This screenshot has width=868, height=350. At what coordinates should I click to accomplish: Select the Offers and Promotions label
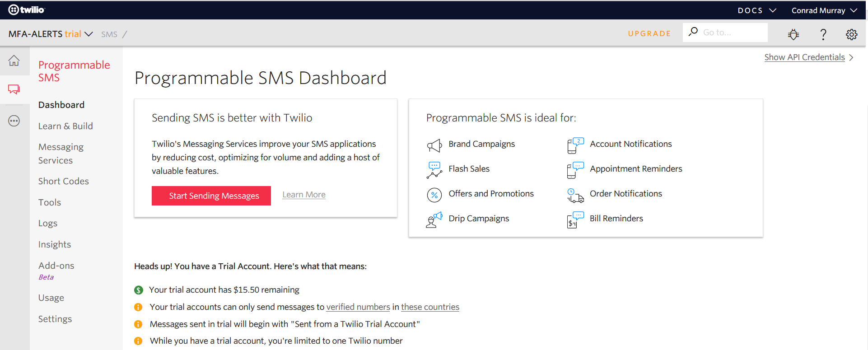point(491,193)
